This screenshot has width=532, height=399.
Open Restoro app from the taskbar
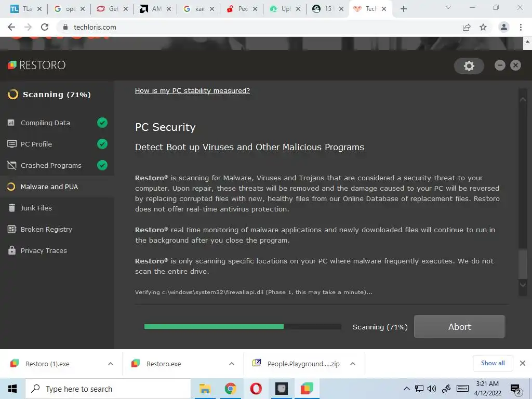pyautogui.click(x=307, y=389)
